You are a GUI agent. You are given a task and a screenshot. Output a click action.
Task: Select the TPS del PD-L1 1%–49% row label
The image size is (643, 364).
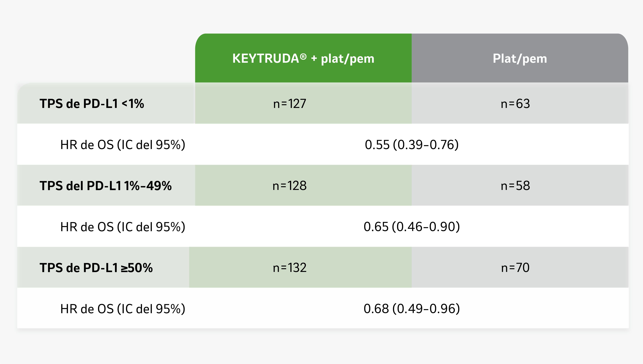click(106, 186)
